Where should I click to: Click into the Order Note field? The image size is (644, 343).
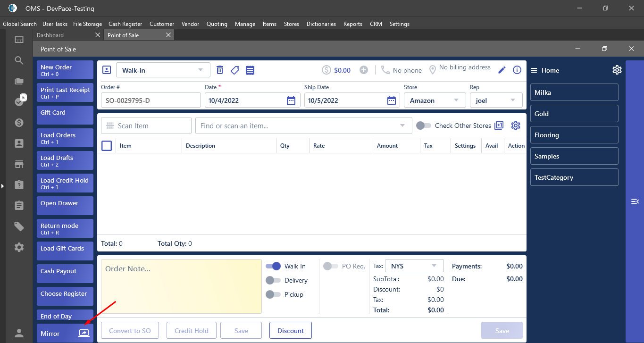coord(181,286)
